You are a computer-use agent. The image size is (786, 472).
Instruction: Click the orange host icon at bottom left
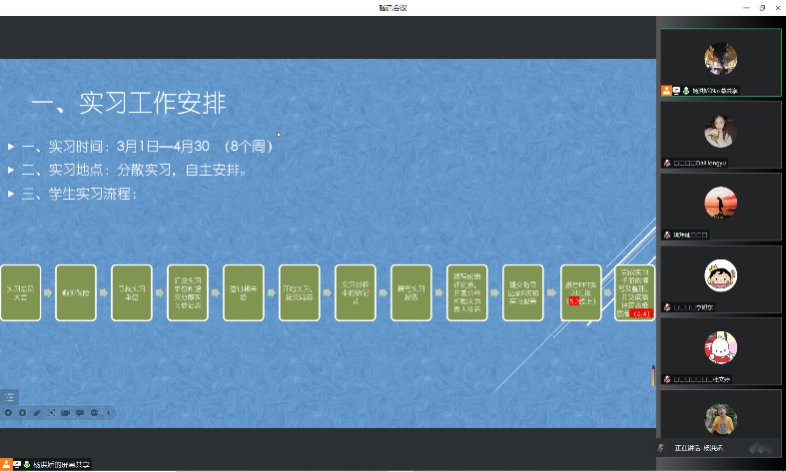(6, 464)
